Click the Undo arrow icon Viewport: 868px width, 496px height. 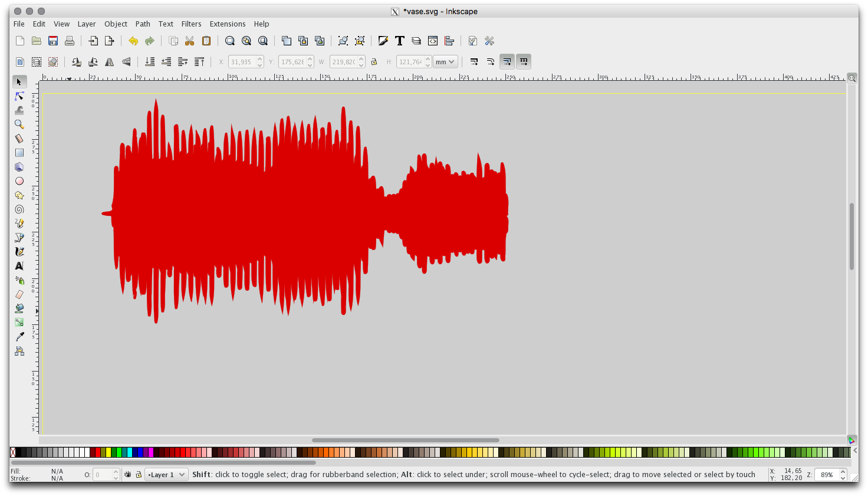(x=133, y=41)
